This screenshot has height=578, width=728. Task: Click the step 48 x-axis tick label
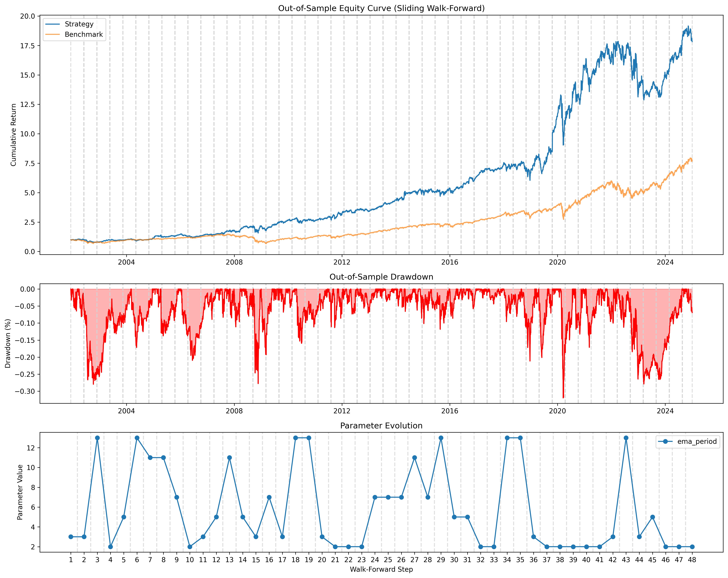(x=692, y=560)
